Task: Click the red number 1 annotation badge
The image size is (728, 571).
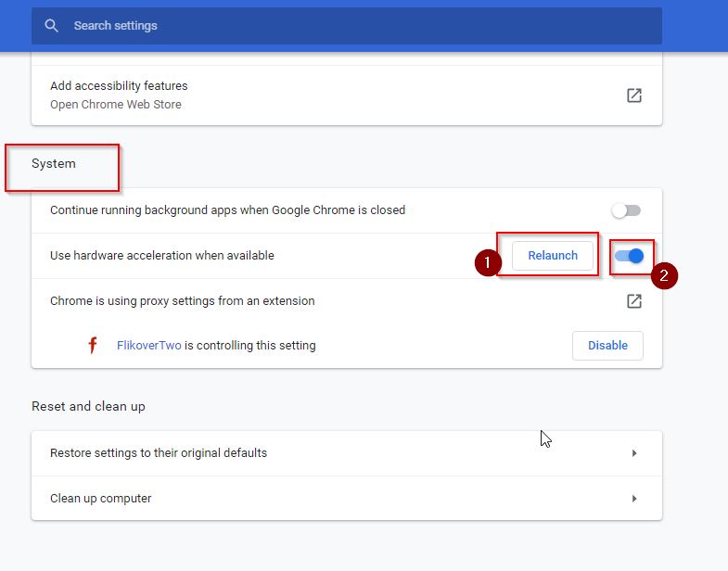Action: pyautogui.click(x=488, y=262)
